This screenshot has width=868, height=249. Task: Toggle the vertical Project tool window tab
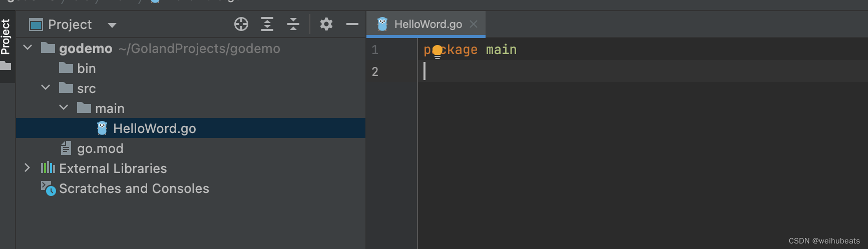[x=6, y=36]
